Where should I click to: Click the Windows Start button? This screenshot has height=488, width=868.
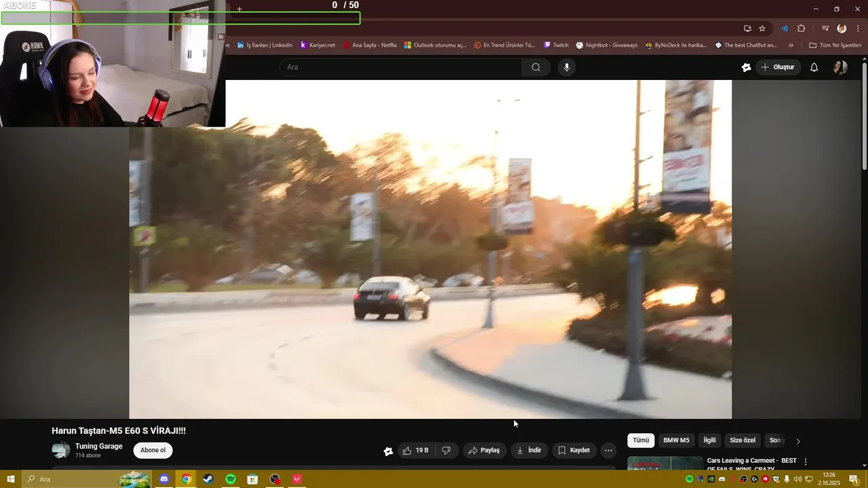[x=10, y=479]
